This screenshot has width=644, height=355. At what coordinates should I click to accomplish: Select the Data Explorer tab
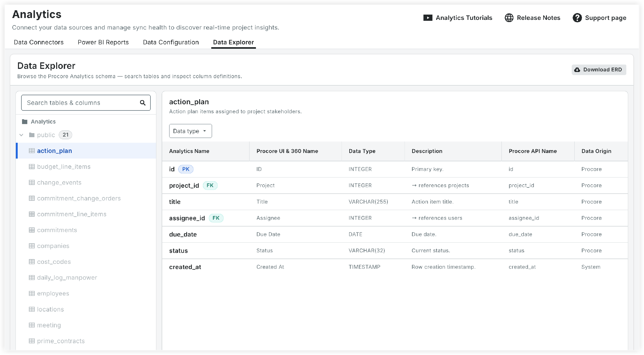coord(234,42)
